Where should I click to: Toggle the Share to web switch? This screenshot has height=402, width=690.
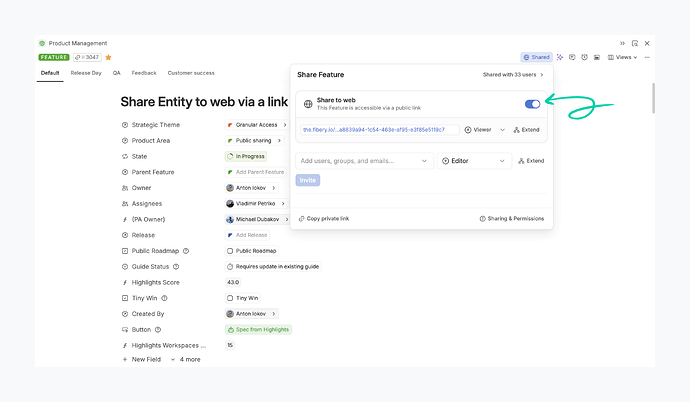coord(532,104)
